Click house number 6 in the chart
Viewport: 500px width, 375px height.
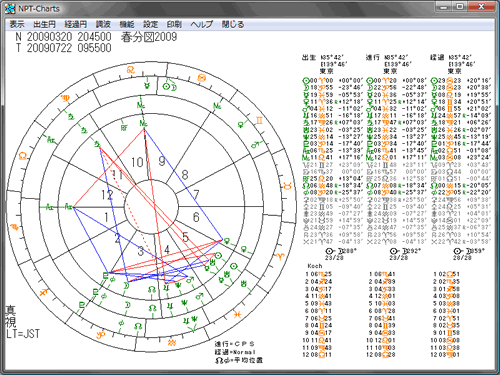coord(196,217)
